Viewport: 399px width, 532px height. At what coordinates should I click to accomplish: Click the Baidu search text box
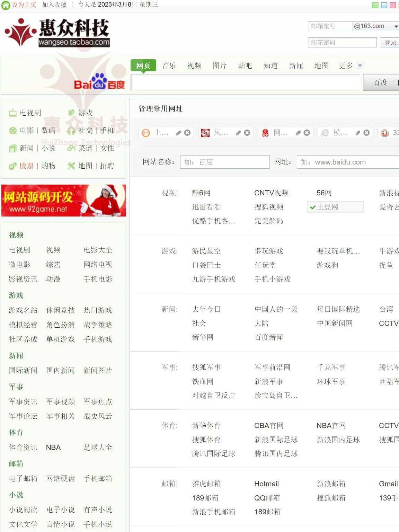(245, 82)
